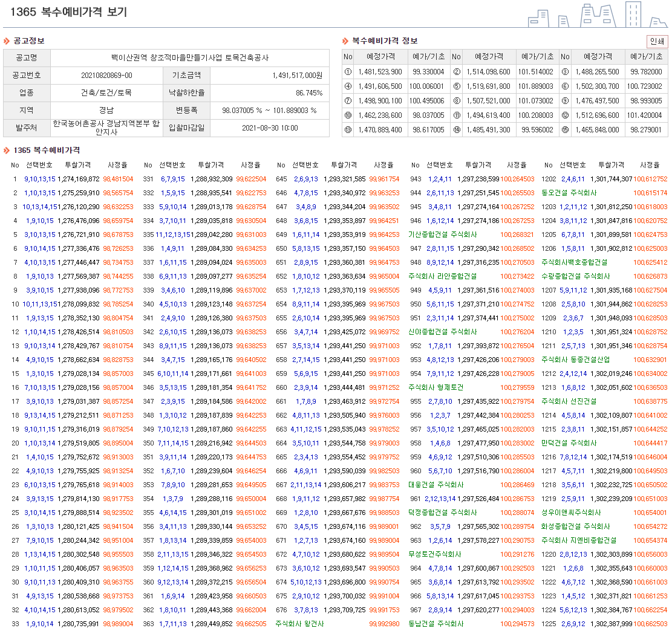Click company name 신아종합건설 주식회사
The height and width of the screenshot is (631, 672).
(443, 332)
